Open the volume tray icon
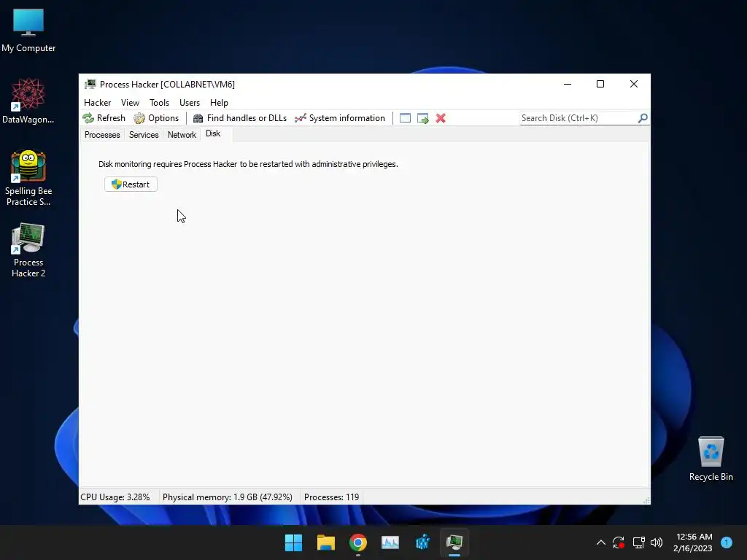Screen dimensions: 747x560 pyautogui.click(x=657, y=542)
